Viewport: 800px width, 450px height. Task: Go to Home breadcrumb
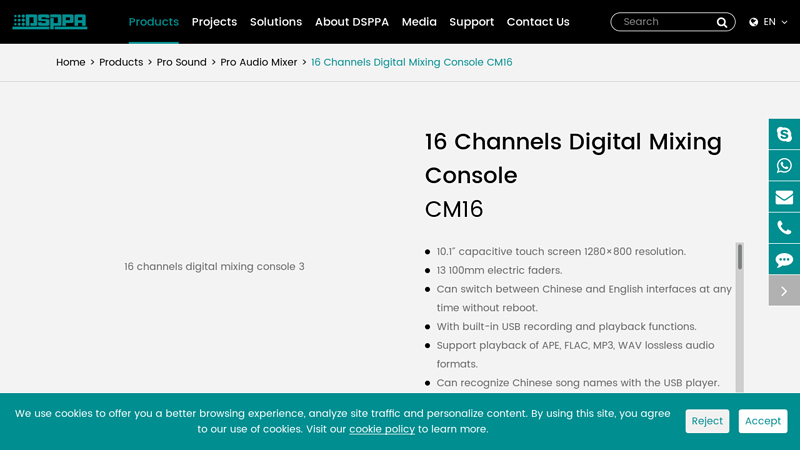coord(70,62)
